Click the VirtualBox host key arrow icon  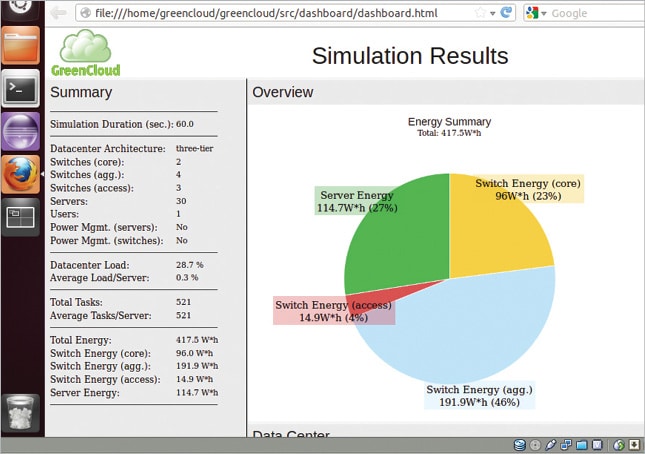pyautogui.click(x=634, y=445)
